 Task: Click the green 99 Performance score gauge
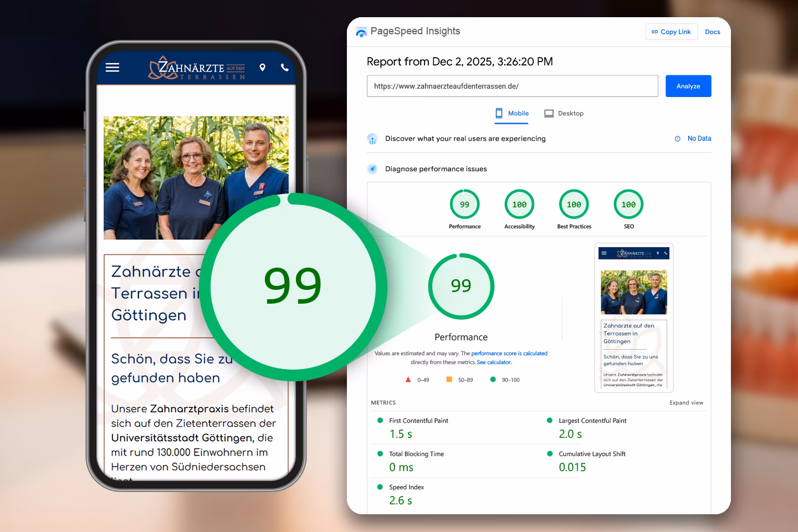[461, 287]
